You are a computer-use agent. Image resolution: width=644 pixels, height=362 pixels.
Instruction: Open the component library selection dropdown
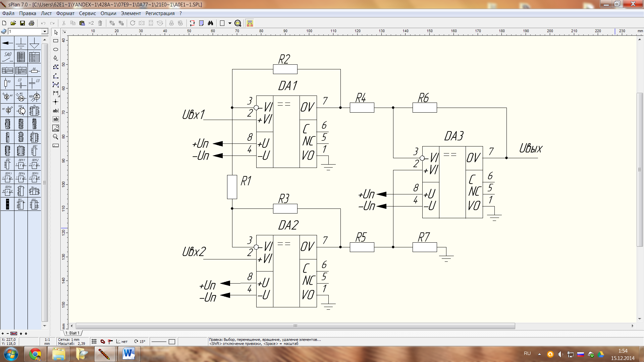pos(45,32)
